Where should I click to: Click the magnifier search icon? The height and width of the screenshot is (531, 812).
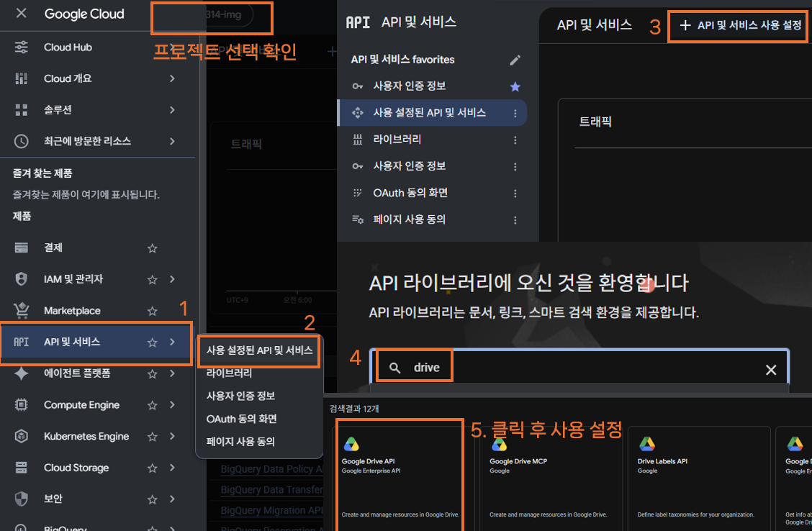pyautogui.click(x=394, y=368)
